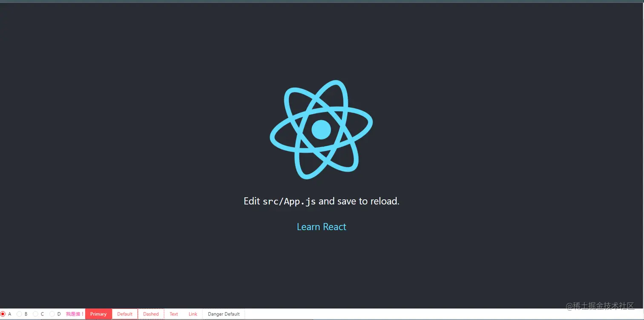This screenshot has width=644, height=320.
Task: Click the Danger Default button
Action: [x=224, y=314]
